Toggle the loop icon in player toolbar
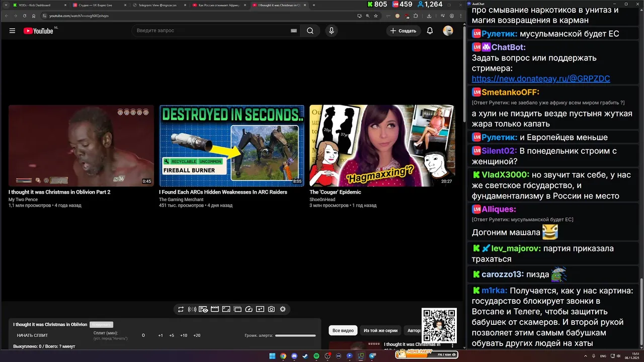 (x=181, y=309)
